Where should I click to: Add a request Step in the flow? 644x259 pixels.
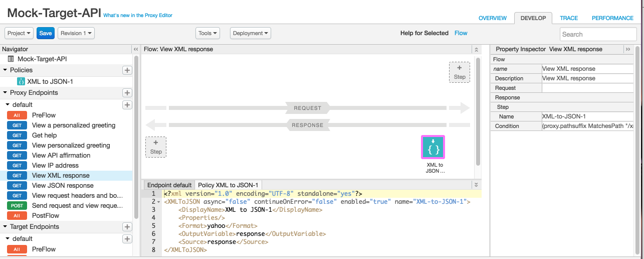(x=459, y=72)
